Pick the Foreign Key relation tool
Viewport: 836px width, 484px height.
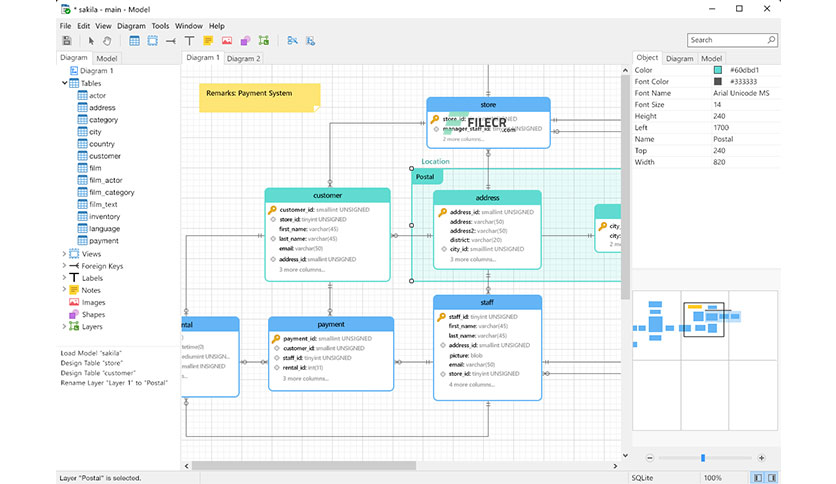pyautogui.click(x=171, y=41)
